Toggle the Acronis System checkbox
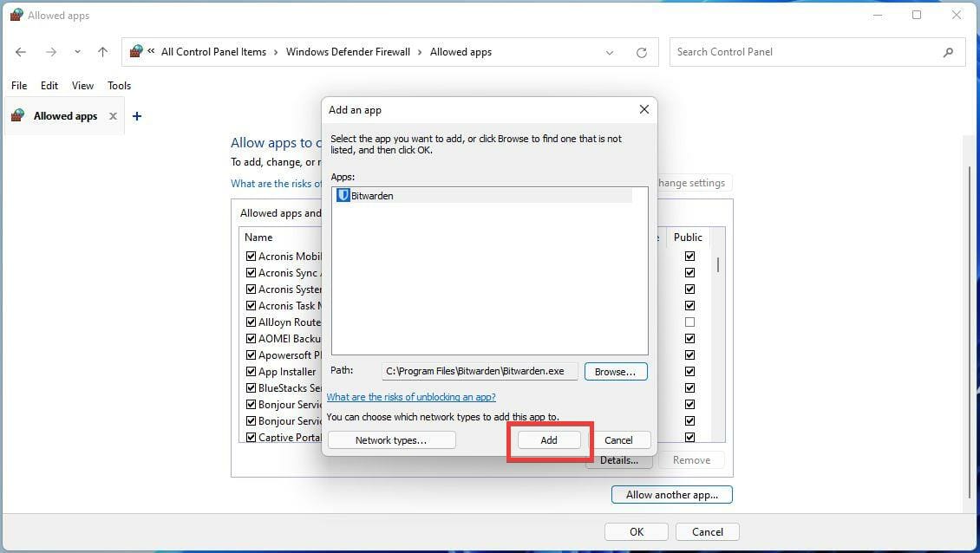Screen dimensions: 980x553 point(252,290)
